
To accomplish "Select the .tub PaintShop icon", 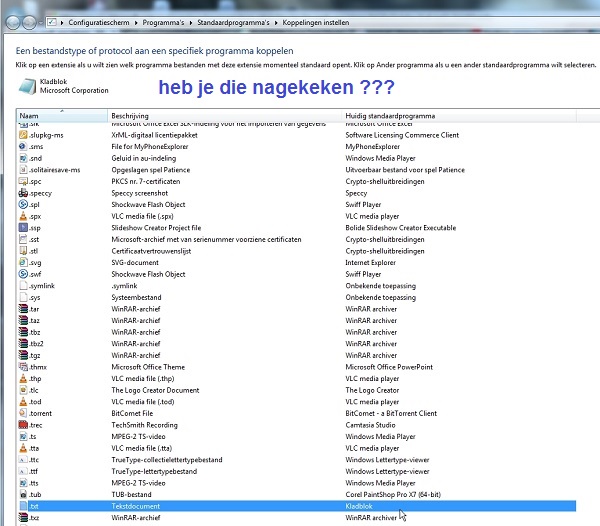I will pyautogui.click(x=23, y=494).
